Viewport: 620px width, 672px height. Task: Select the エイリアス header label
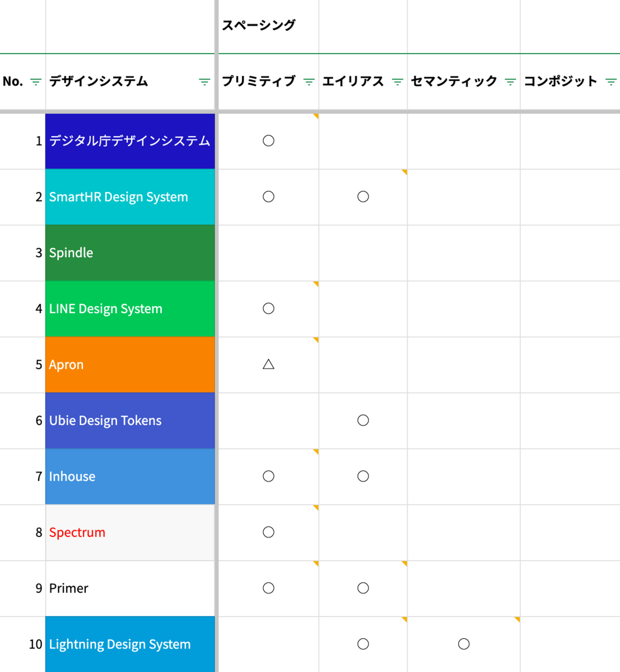tap(353, 82)
